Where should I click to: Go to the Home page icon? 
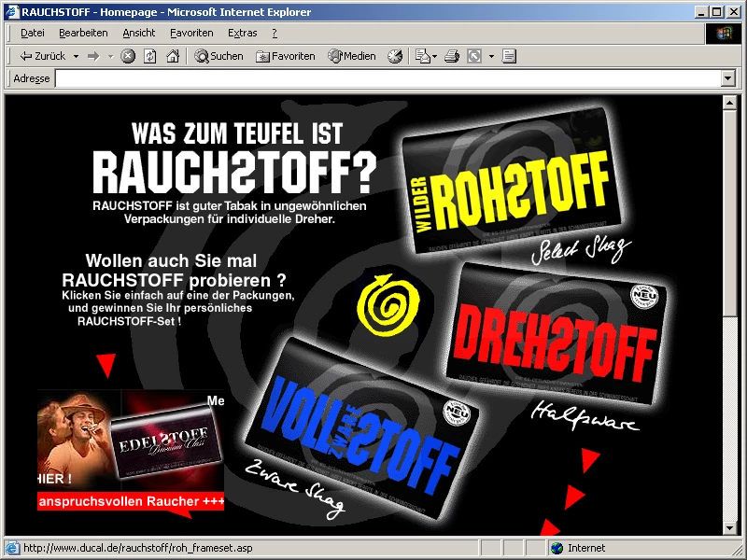point(173,56)
